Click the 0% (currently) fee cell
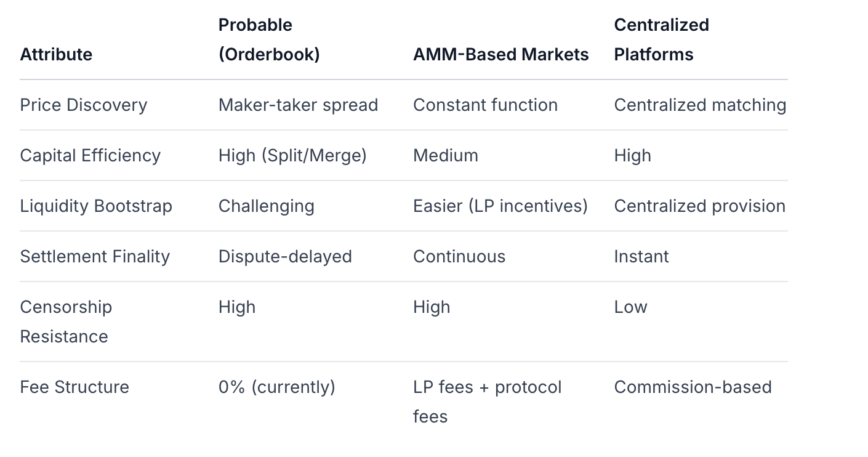Image resolution: width=868 pixels, height=457 pixels. (276, 387)
